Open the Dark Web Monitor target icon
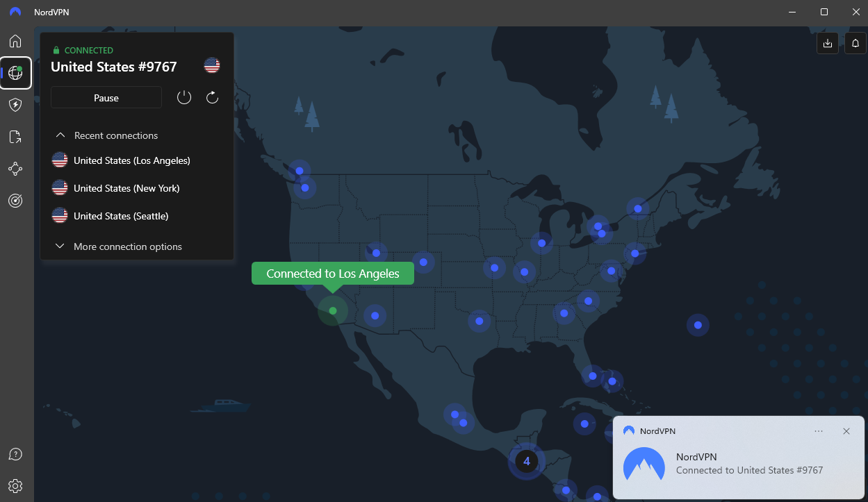This screenshot has height=502, width=868. [x=15, y=201]
